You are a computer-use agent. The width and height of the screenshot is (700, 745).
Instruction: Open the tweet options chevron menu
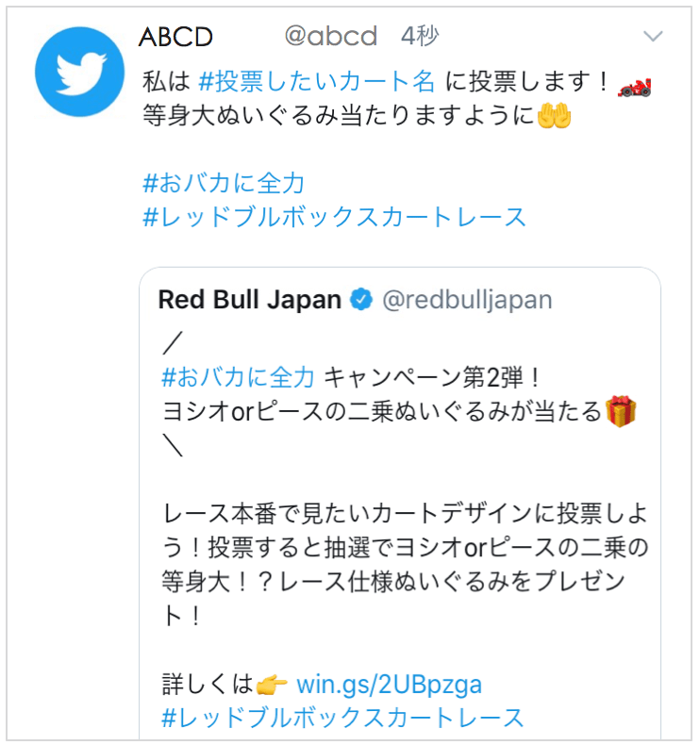[653, 36]
